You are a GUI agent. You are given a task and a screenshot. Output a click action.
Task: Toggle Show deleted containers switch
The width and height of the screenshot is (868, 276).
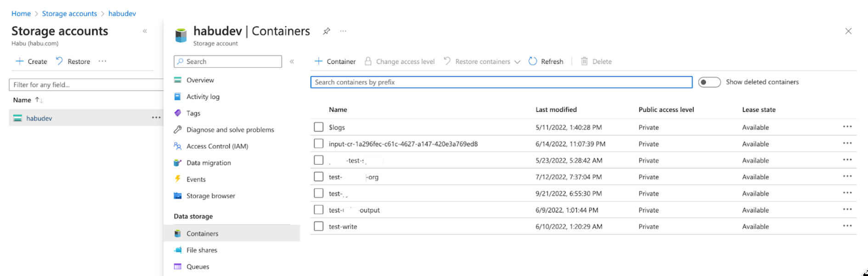click(x=709, y=82)
